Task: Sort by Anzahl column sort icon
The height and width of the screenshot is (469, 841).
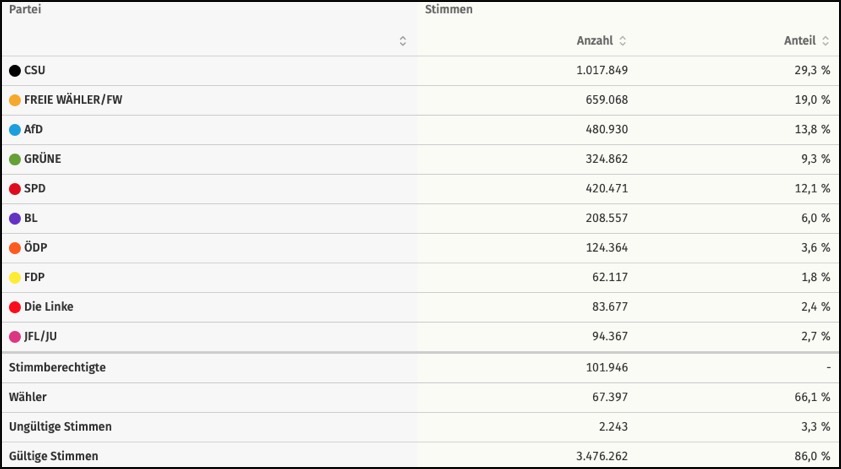Action: coord(623,41)
